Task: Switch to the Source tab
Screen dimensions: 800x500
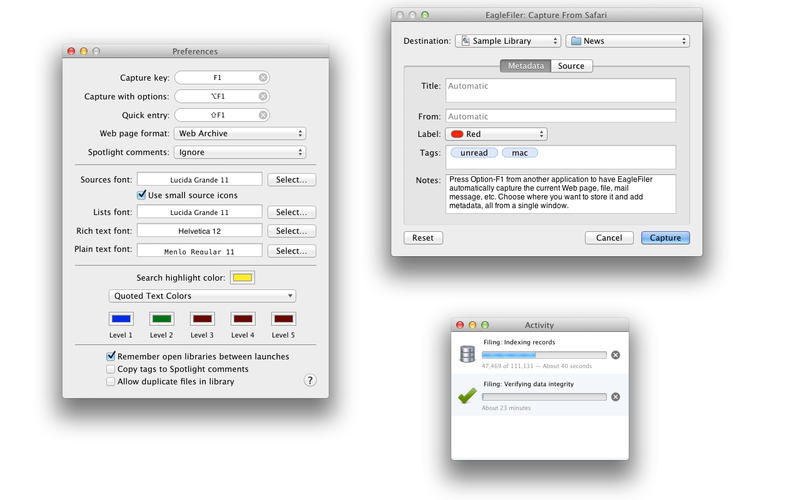Action: coord(571,66)
